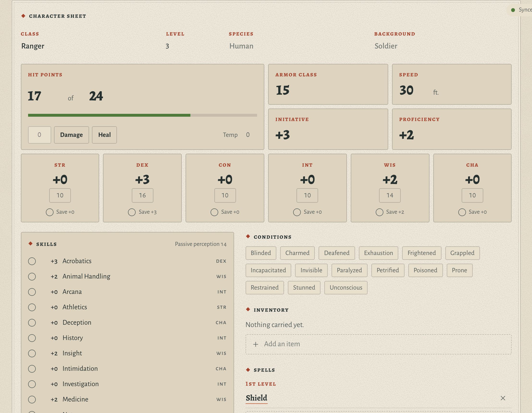Mark Animal Handling skill as proficient
This screenshot has width=532, height=413.
32,276
